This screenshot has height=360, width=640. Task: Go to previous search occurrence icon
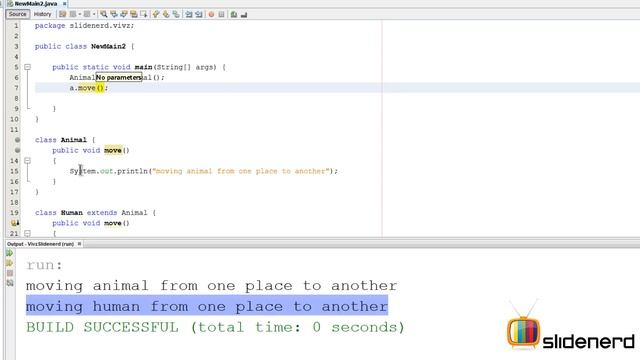coord(114,14)
